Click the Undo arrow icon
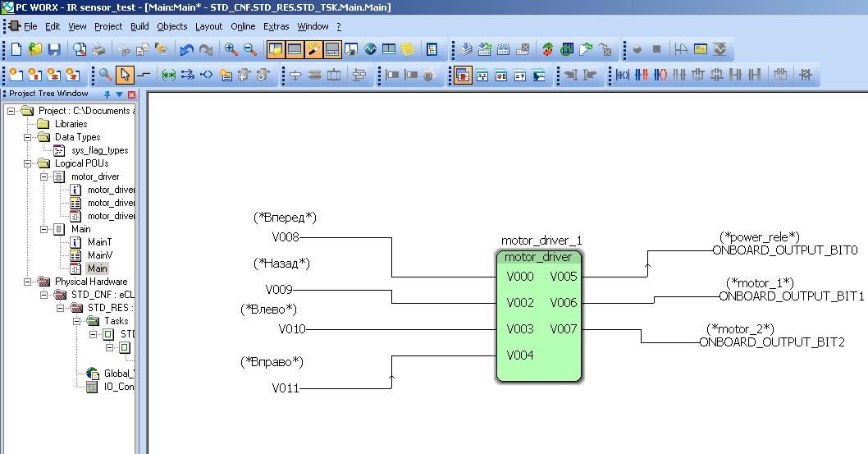 (x=187, y=49)
